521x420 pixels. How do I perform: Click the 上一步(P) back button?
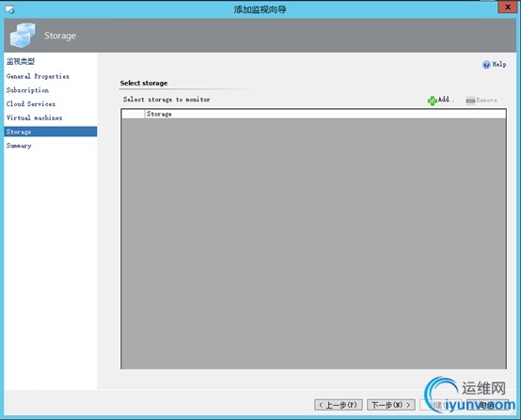click(x=339, y=405)
